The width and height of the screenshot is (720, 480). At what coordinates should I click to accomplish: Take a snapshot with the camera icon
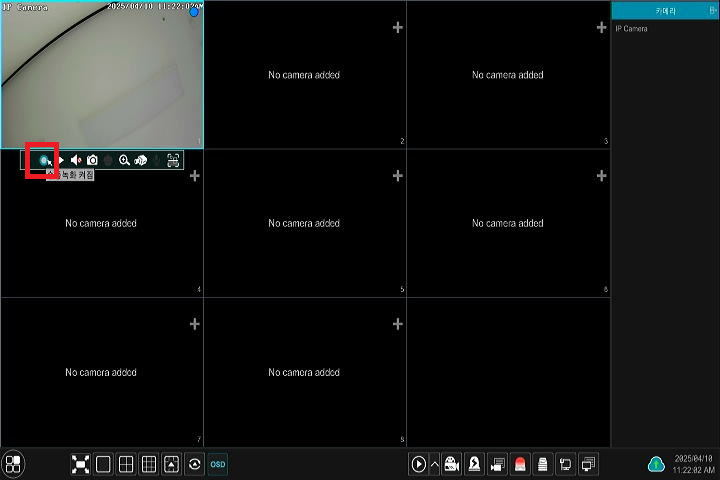[x=92, y=160]
